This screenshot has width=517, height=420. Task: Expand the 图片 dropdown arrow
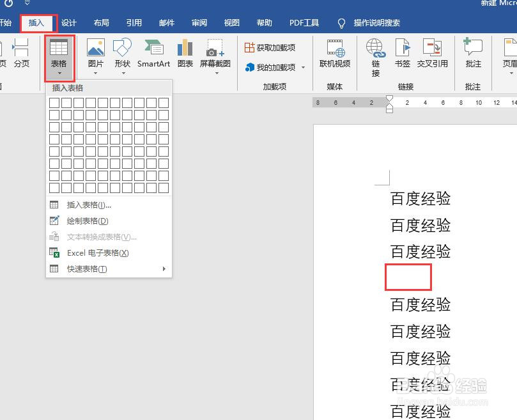tap(96, 74)
